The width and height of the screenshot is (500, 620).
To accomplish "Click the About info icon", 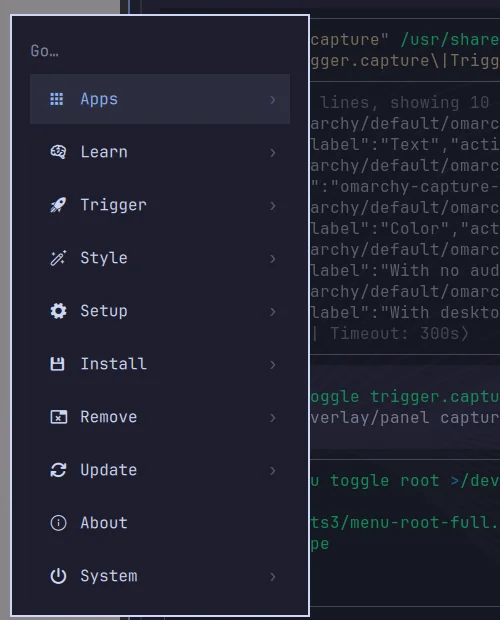I will click(x=58, y=523).
